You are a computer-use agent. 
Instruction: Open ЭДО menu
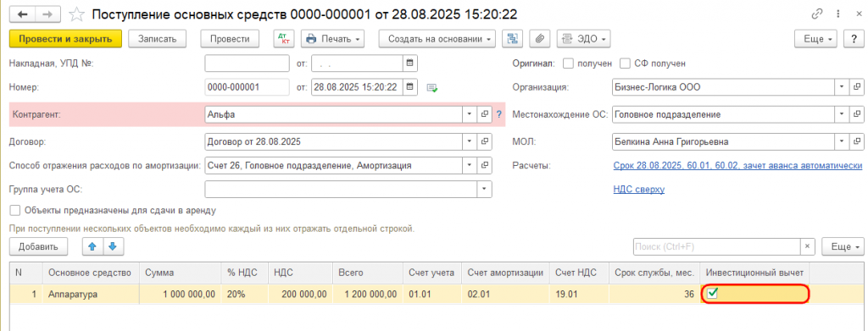tap(583, 39)
